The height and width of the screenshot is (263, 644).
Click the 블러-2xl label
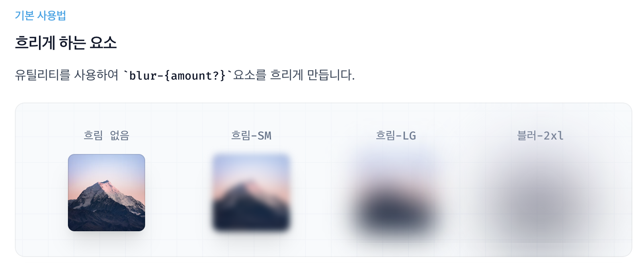[541, 136]
